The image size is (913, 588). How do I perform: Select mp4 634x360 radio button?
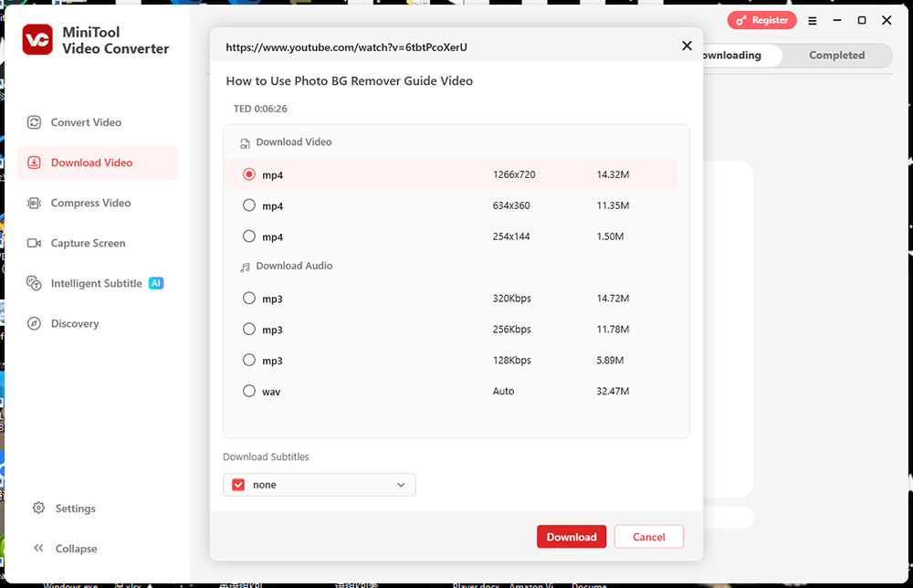(x=249, y=205)
